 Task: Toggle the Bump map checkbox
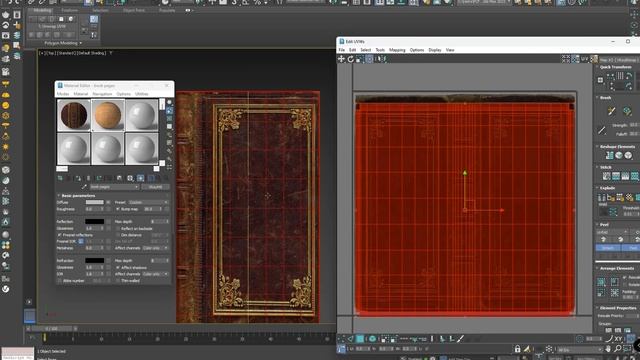118,209
